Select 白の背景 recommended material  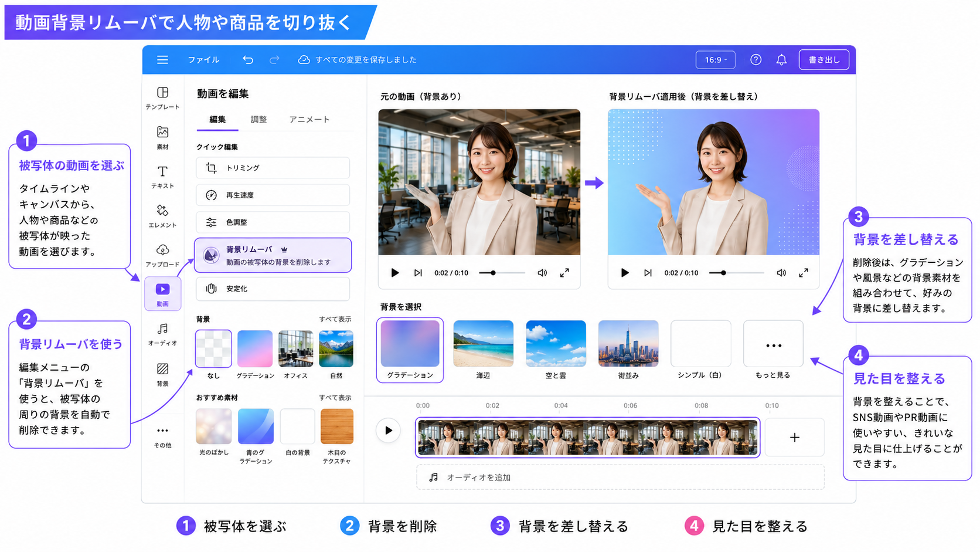(298, 426)
